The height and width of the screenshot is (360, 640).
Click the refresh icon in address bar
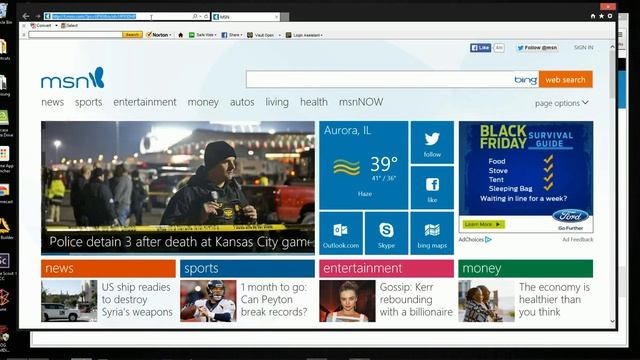[x=206, y=16]
